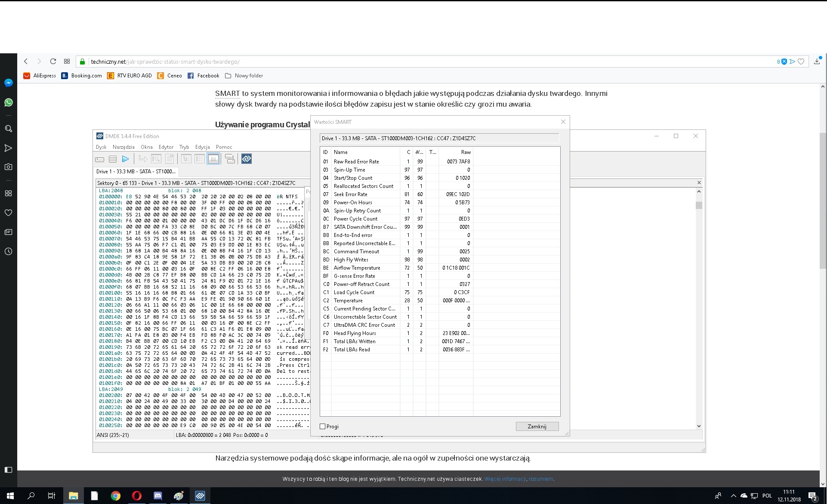
Task: Open personal news in the Opera sidebar
Action: click(9, 232)
